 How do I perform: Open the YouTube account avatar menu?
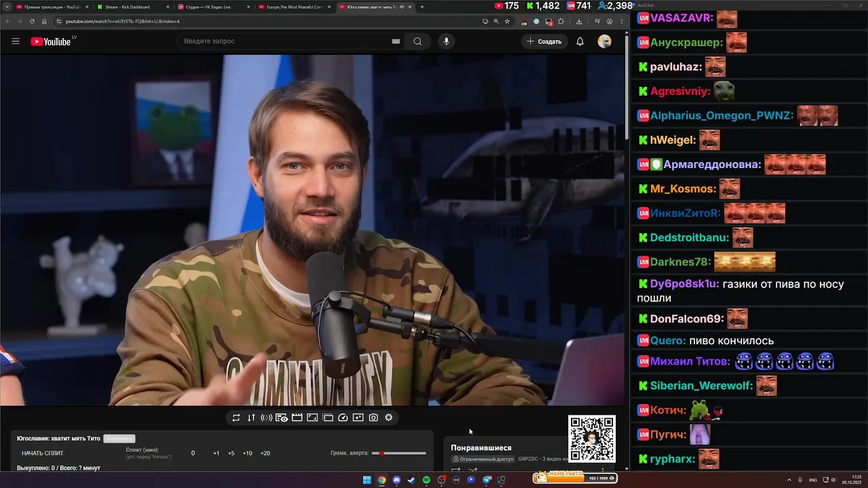coord(604,41)
